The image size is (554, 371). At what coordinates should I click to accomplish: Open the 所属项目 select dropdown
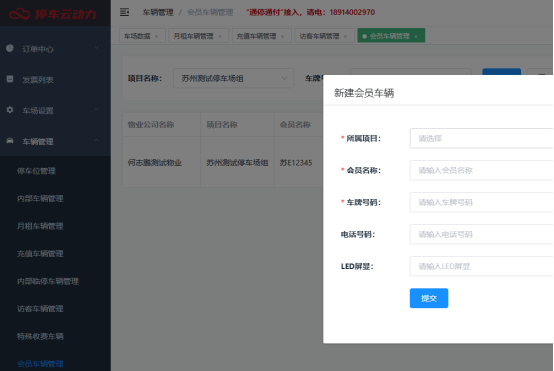click(x=482, y=138)
